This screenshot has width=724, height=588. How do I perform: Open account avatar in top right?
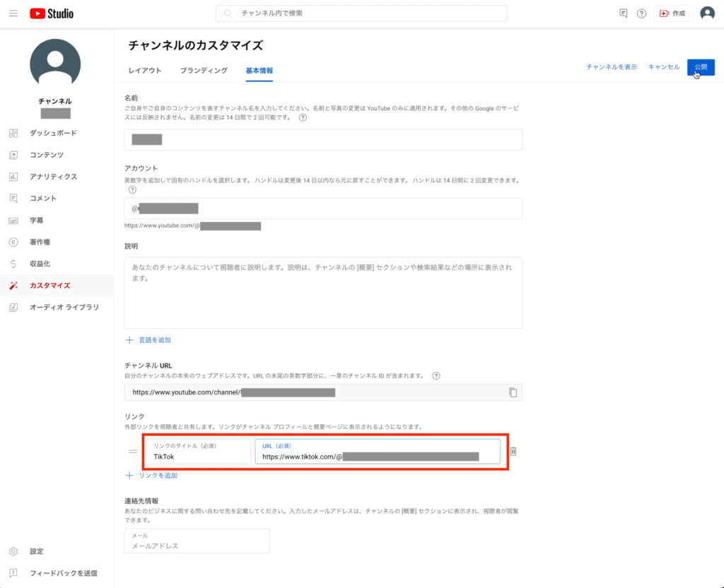[x=707, y=13]
